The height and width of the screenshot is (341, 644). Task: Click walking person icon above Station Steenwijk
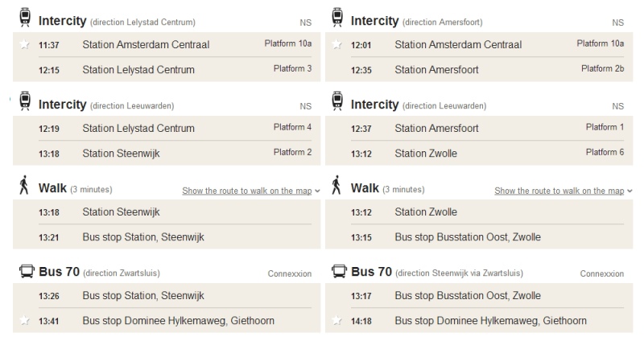click(24, 185)
